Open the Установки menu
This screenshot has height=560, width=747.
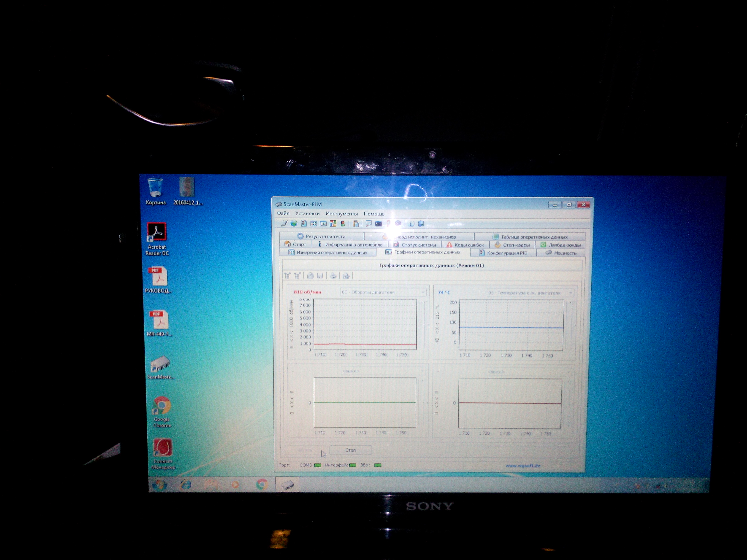pos(307,213)
